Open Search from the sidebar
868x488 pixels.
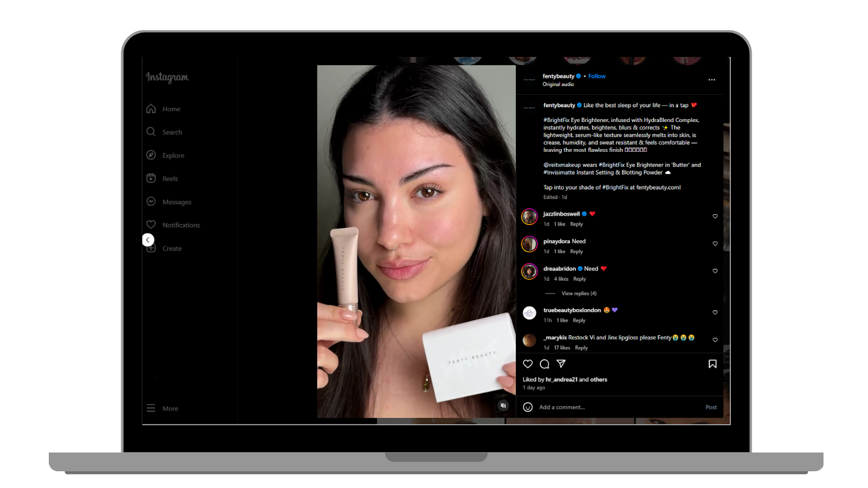click(x=164, y=132)
